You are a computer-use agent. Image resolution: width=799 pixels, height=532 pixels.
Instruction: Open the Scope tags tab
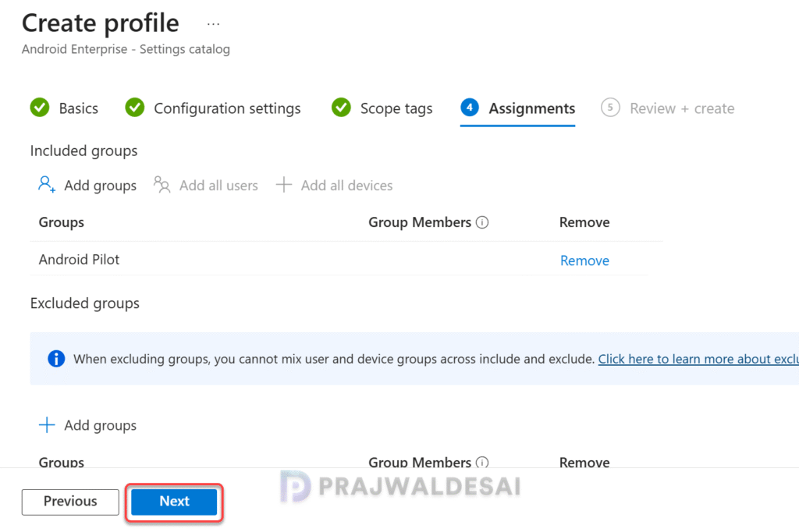point(382,108)
